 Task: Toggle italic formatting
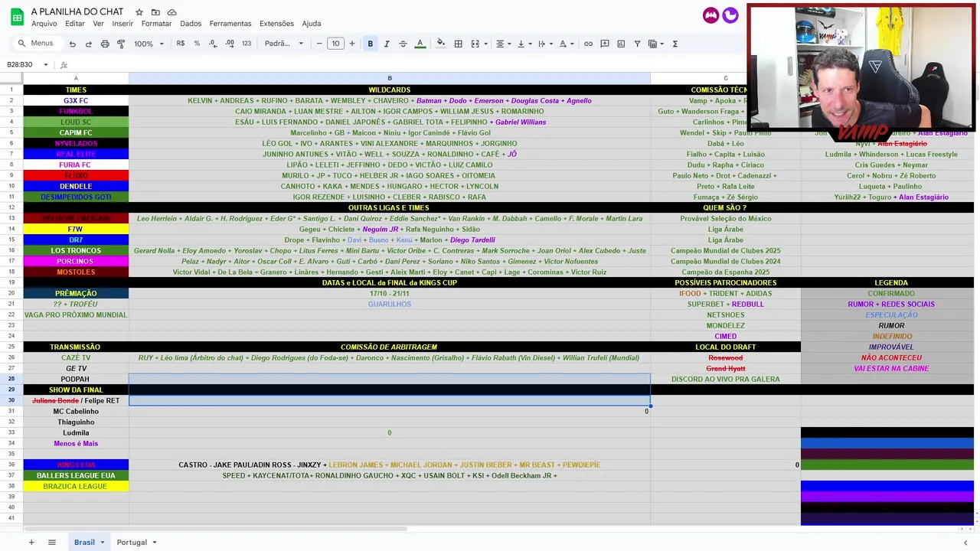[x=387, y=44]
